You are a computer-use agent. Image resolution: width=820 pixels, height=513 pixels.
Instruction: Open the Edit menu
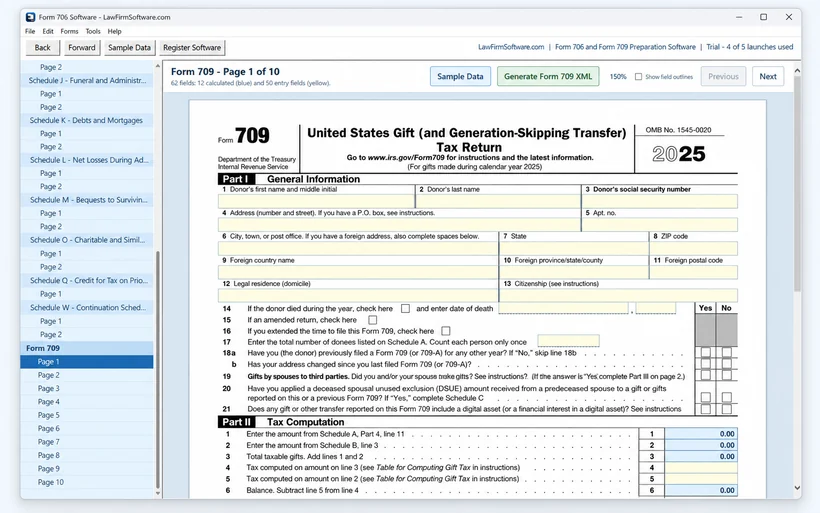click(48, 31)
